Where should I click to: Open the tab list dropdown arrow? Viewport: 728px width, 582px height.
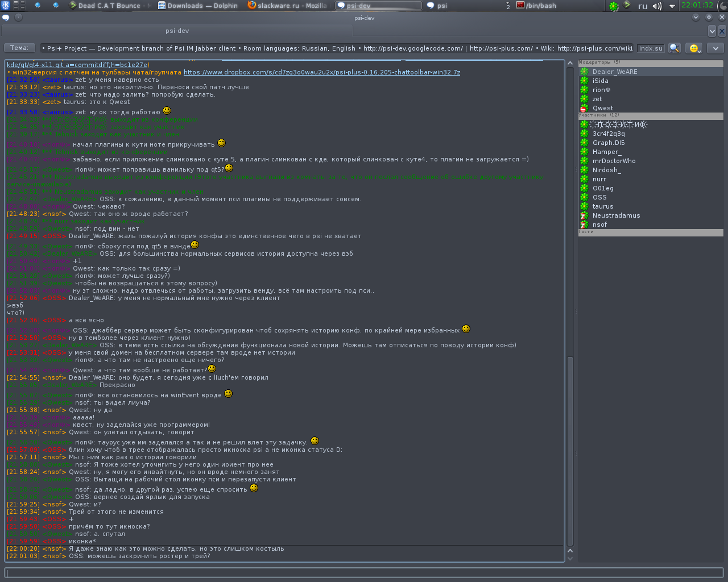coord(712,31)
